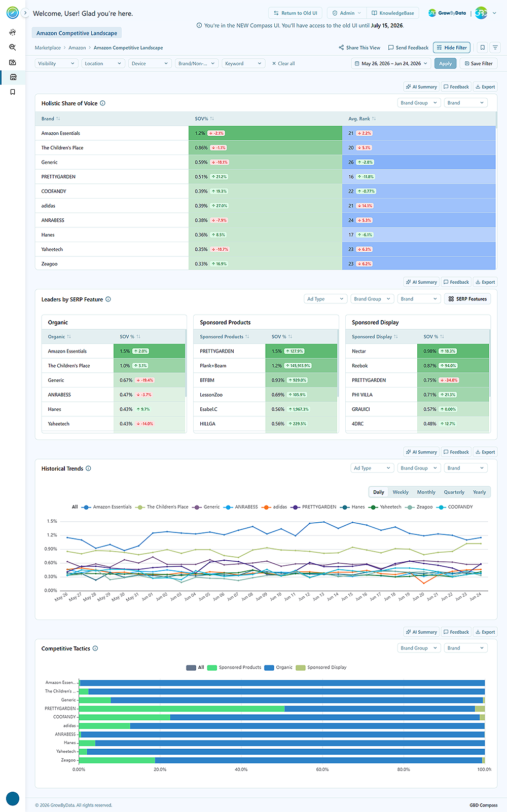
Task: Switch the trends view to Yearly
Action: click(x=480, y=492)
